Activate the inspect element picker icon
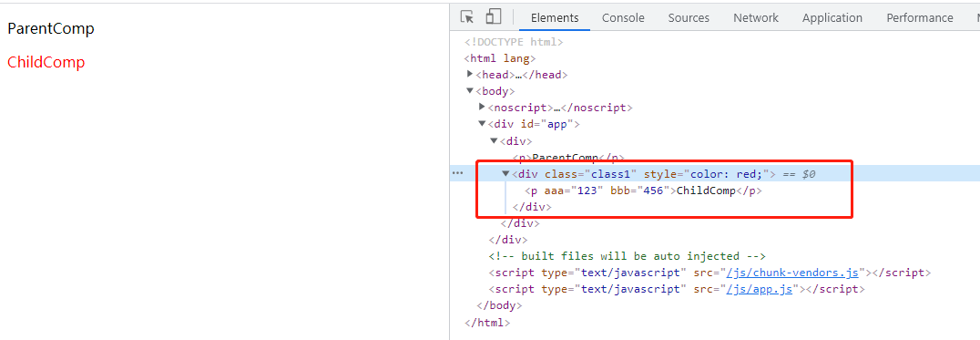This screenshot has height=340, width=980. pos(467,17)
